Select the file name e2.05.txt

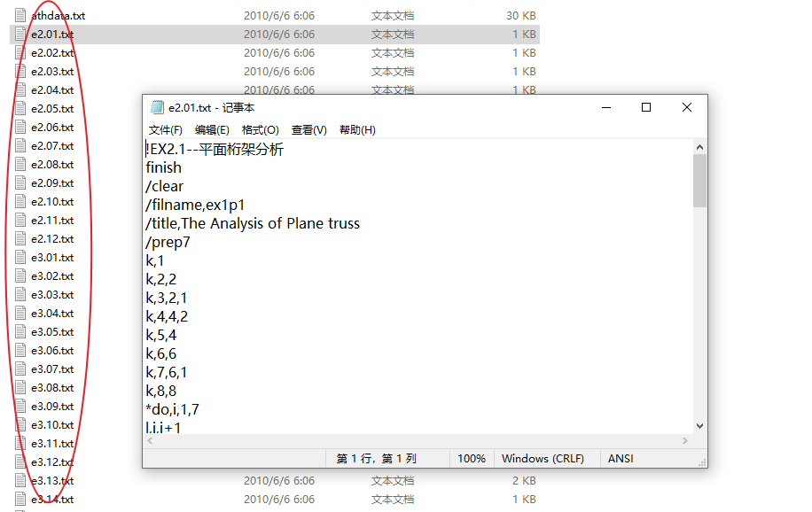coord(52,109)
